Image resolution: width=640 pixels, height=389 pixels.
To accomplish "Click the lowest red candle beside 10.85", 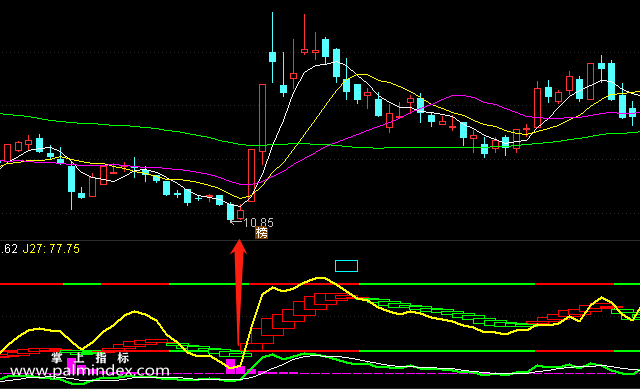I will [240, 214].
